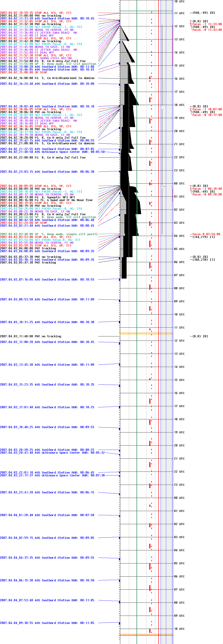This screenshot has height=644, width=223.
Task: Click the topmost 10 UTC hour label
Action: pyautogui.click(x=179, y=2)
